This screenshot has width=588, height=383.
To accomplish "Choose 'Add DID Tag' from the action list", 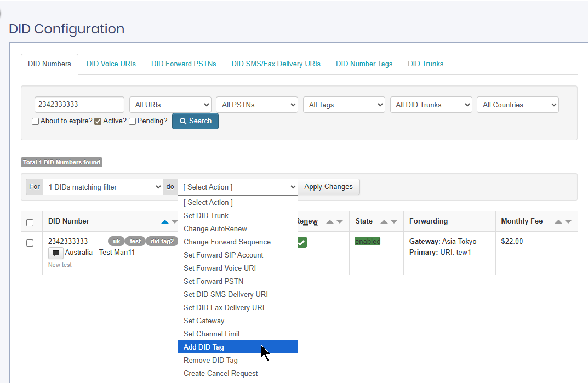I will tap(203, 347).
